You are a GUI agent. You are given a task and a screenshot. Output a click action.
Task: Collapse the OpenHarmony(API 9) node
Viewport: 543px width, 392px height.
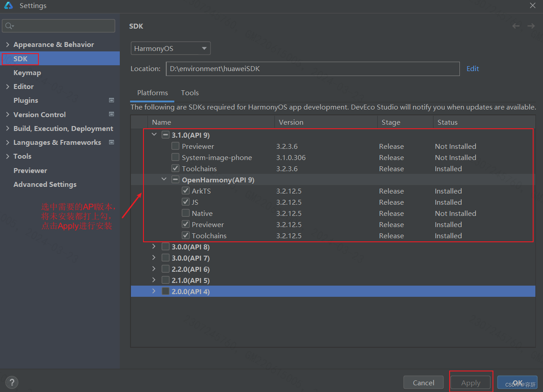click(x=164, y=179)
